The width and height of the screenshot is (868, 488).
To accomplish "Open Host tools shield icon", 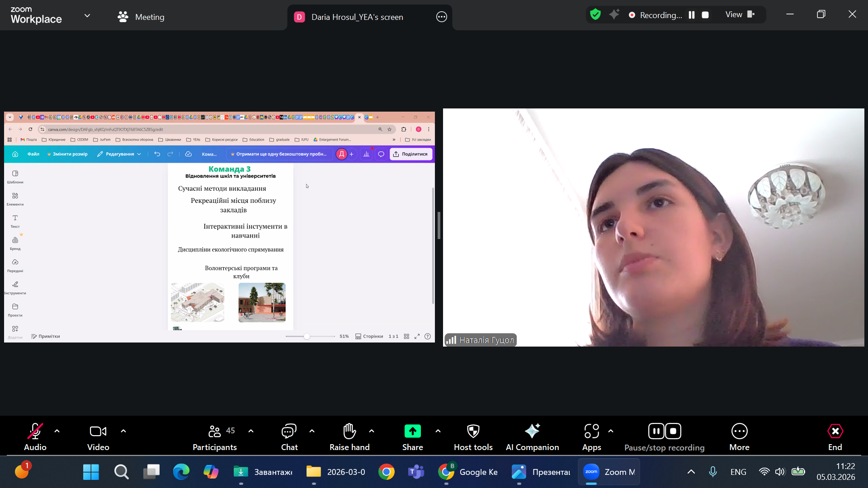I will click(473, 432).
